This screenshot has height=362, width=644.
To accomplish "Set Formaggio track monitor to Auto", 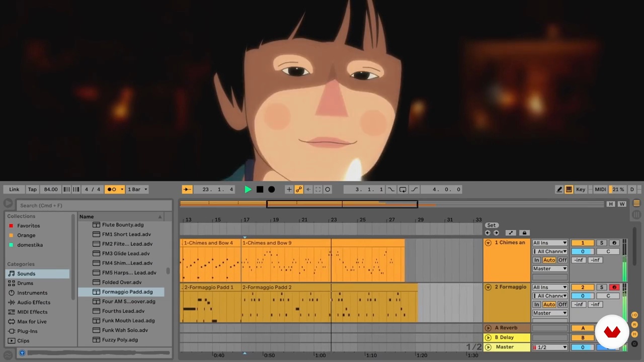I will pyautogui.click(x=549, y=304).
